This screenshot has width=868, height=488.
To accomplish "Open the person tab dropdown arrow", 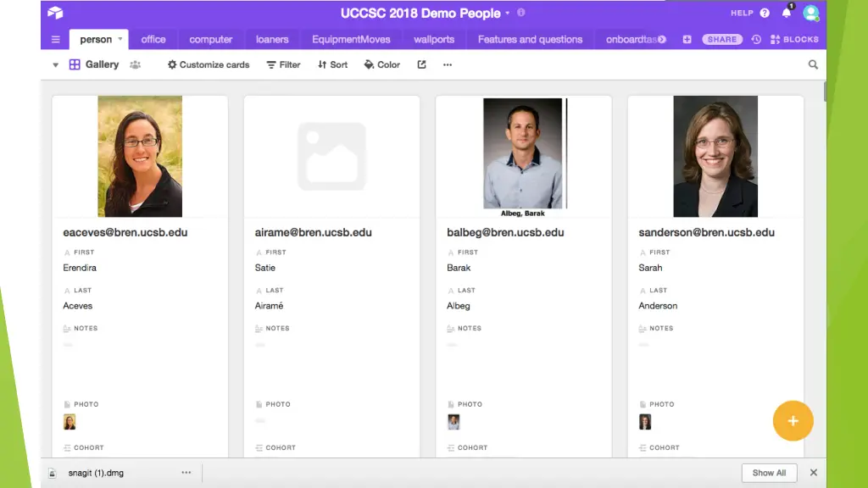I will pos(120,39).
